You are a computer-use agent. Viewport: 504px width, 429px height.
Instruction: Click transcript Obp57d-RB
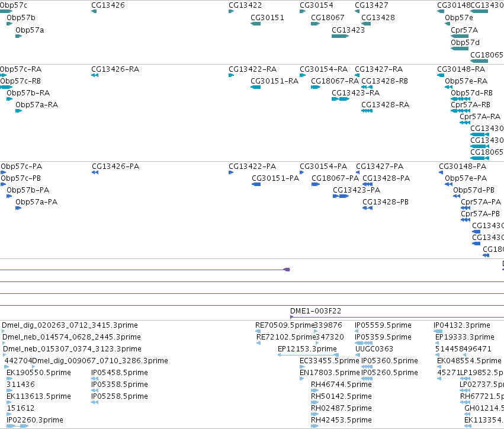pyautogui.click(x=471, y=93)
